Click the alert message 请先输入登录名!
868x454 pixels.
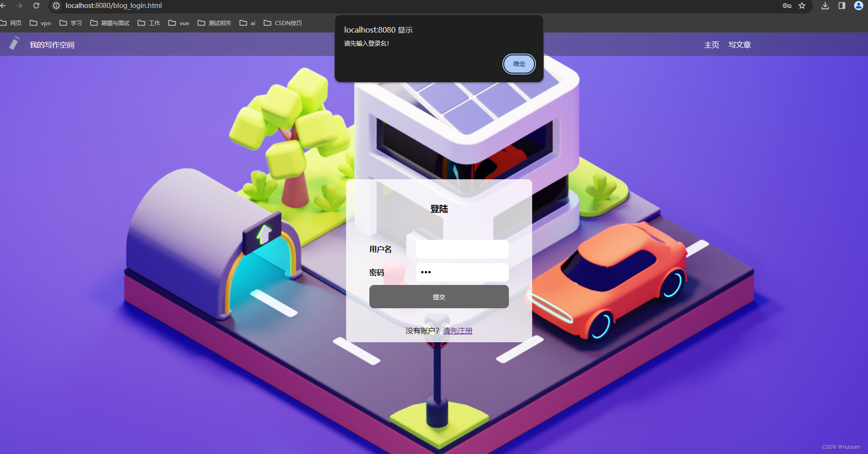[367, 43]
